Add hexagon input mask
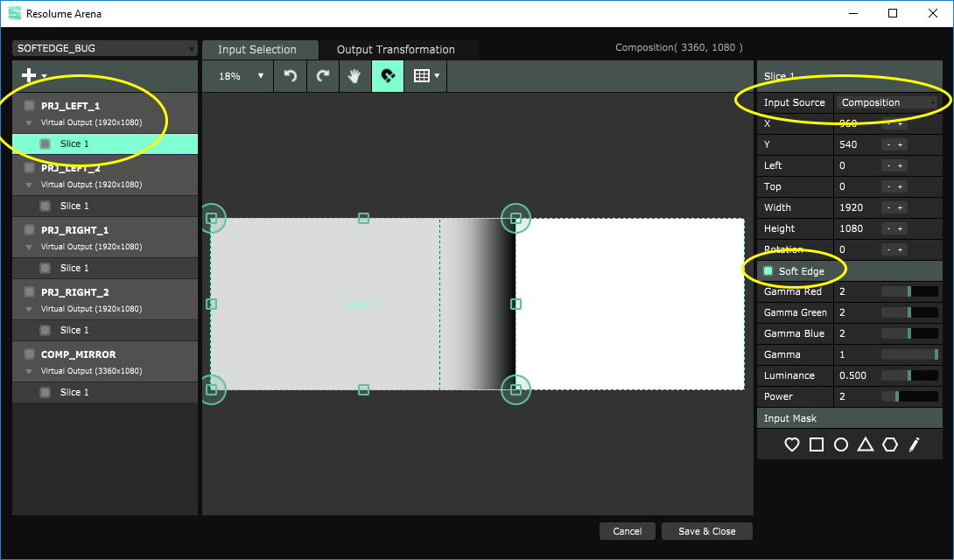Image resolution: width=954 pixels, height=560 pixels. 890,444
